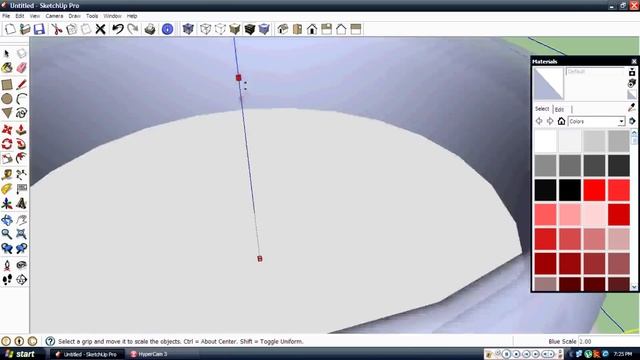Pick the Dimension tool

22,175
